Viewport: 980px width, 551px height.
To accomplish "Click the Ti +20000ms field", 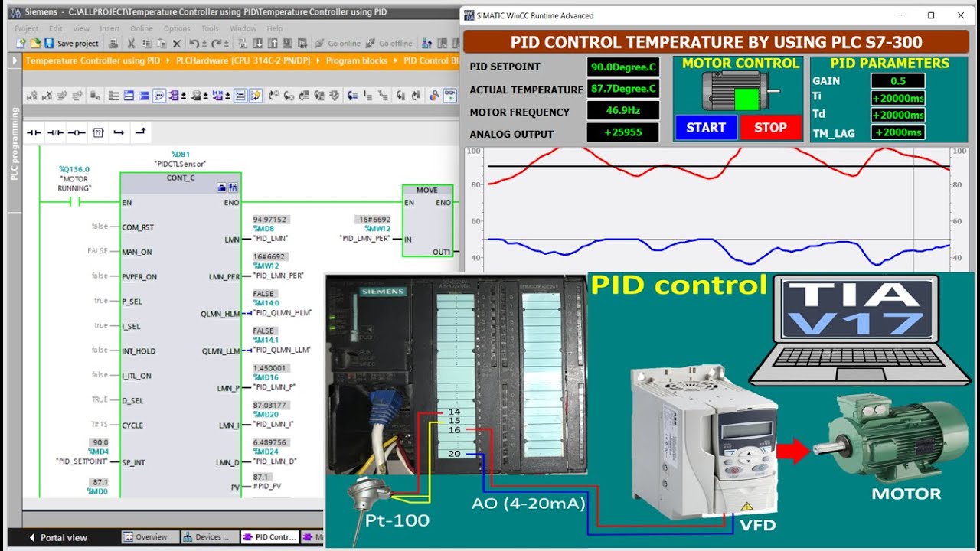I will click(x=897, y=97).
